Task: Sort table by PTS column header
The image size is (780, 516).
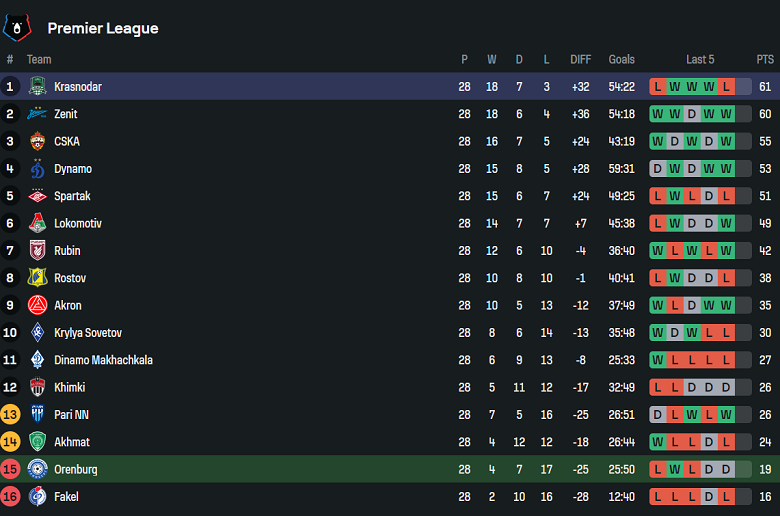Action: pyautogui.click(x=765, y=60)
